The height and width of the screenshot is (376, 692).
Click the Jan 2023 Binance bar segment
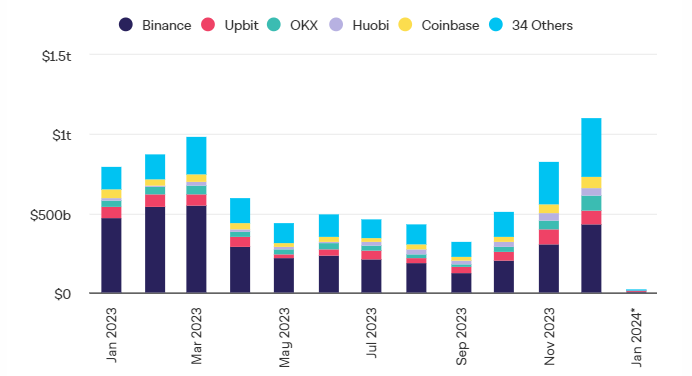111,256
